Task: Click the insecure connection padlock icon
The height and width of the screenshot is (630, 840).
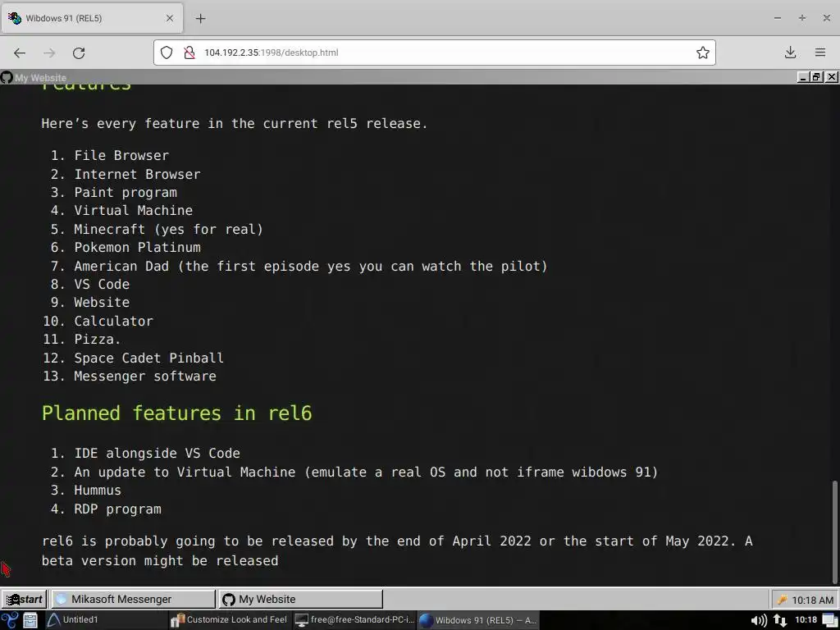Action: click(x=189, y=52)
